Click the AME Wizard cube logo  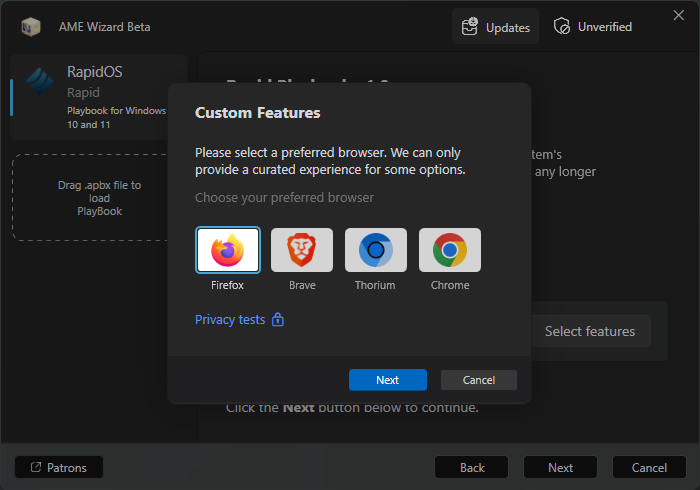coord(31,27)
